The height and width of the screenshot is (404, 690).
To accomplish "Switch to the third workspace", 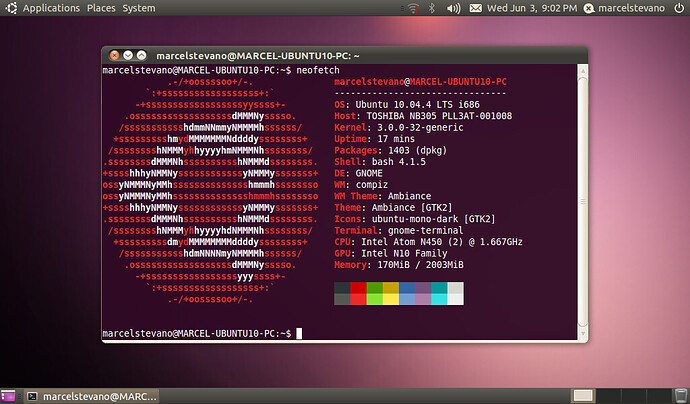I will (633, 396).
